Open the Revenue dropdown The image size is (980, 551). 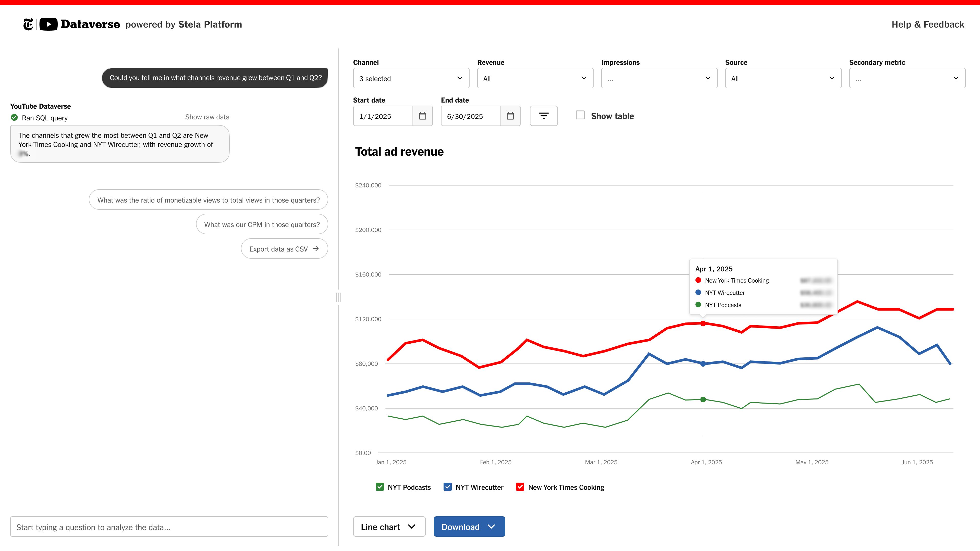(x=535, y=78)
